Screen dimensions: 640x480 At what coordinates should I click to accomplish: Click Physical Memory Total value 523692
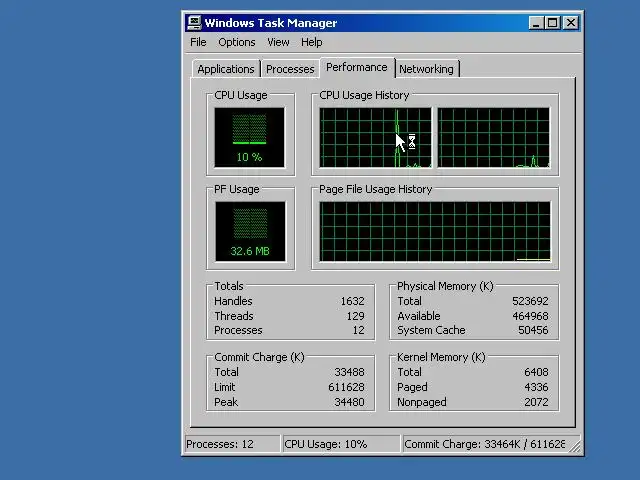[x=530, y=301]
